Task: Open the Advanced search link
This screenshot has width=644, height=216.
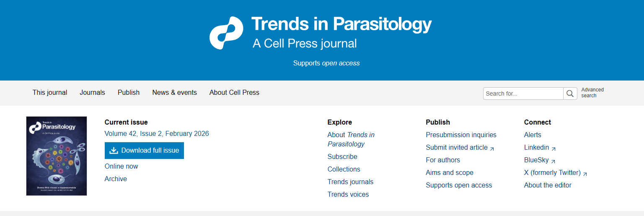Action: tap(592, 93)
